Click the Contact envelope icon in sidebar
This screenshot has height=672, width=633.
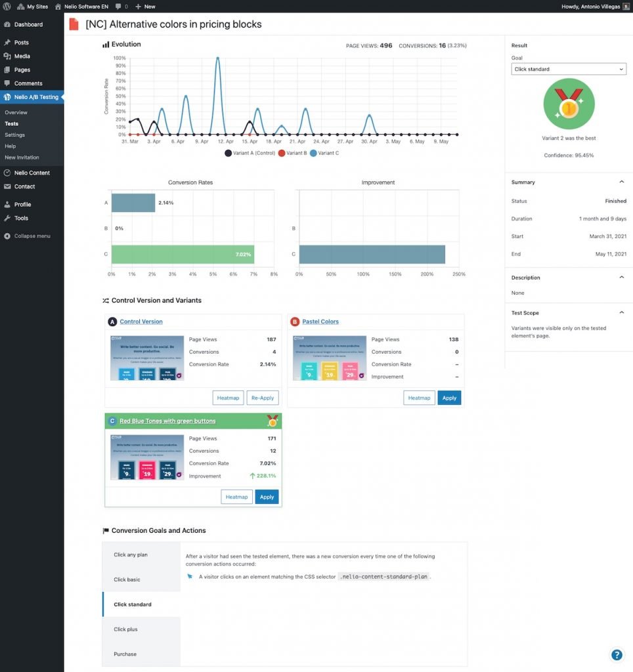(x=7, y=186)
